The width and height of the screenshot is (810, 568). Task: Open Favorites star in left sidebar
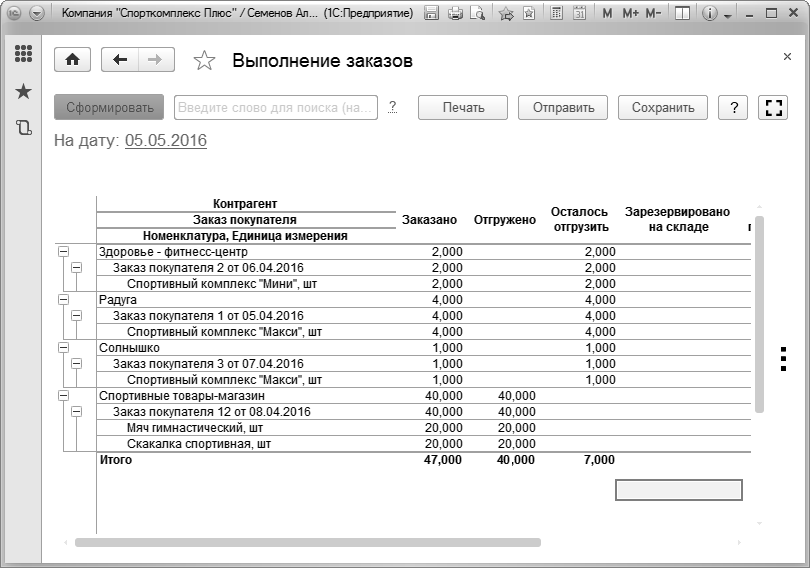click(x=23, y=91)
